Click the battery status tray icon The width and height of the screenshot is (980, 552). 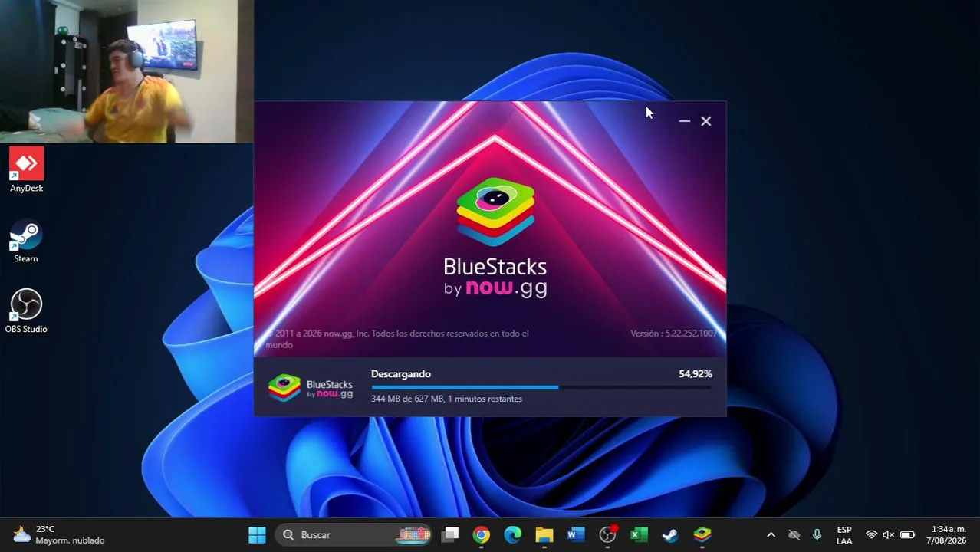(907, 535)
